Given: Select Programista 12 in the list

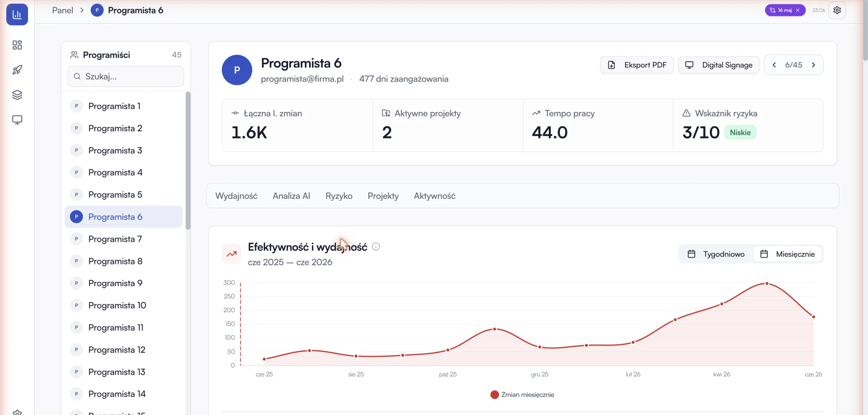Looking at the screenshot, I should (123, 350).
